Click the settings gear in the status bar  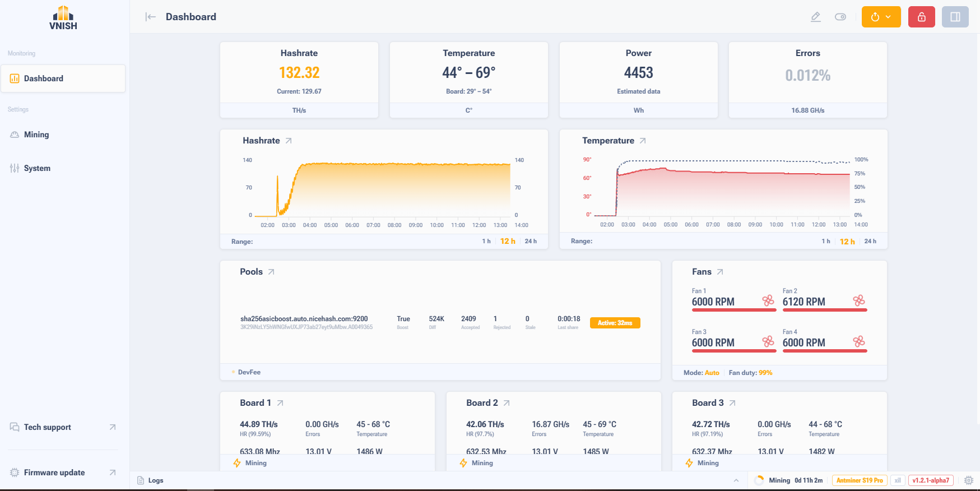point(969,480)
